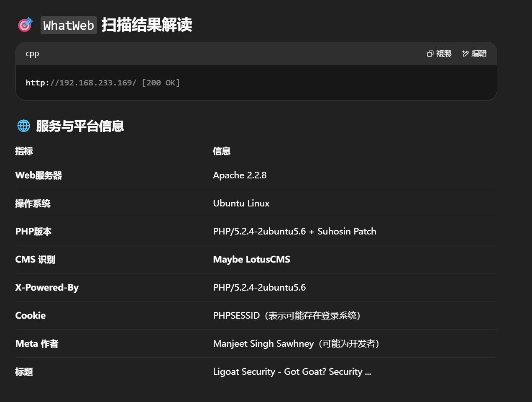Click the '指标' column header
This screenshot has width=532, height=402.
[x=24, y=151]
